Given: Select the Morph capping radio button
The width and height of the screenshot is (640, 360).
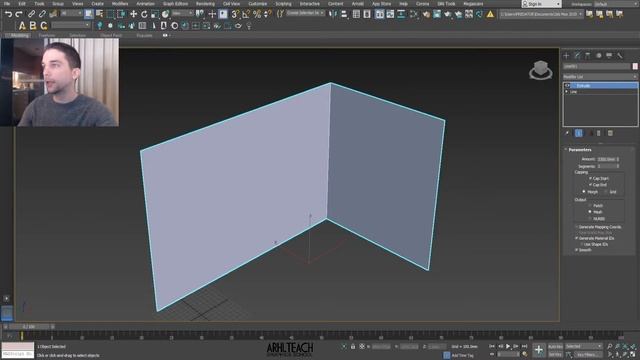Looking at the screenshot, I should click(x=584, y=191).
